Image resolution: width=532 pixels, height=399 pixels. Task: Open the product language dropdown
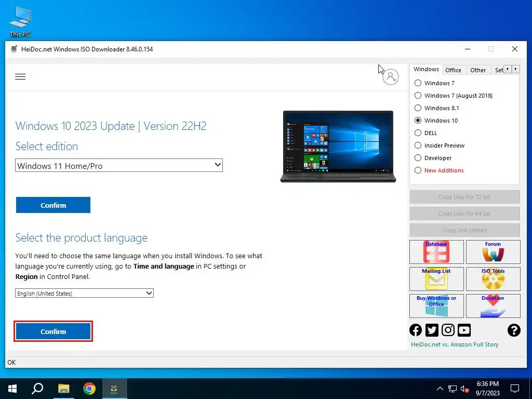tap(84, 293)
